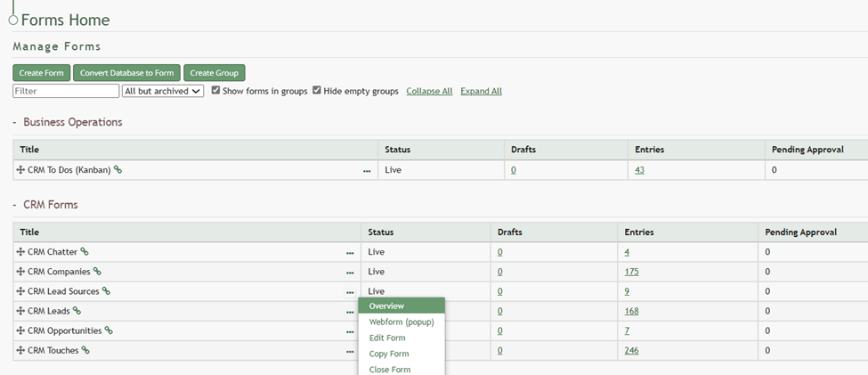The image size is (868, 375).
Task: Click the link icon next to CRM Companies
Action: (x=97, y=272)
